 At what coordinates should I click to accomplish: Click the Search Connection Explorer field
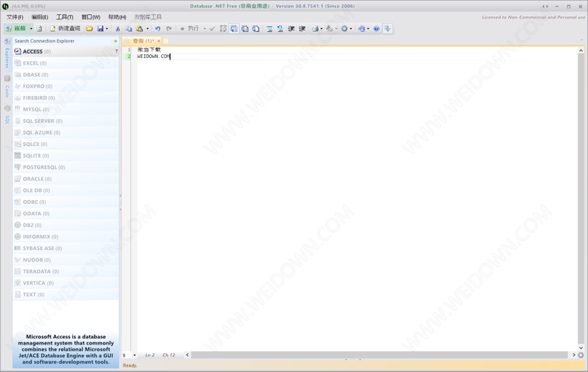tap(60, 42)
